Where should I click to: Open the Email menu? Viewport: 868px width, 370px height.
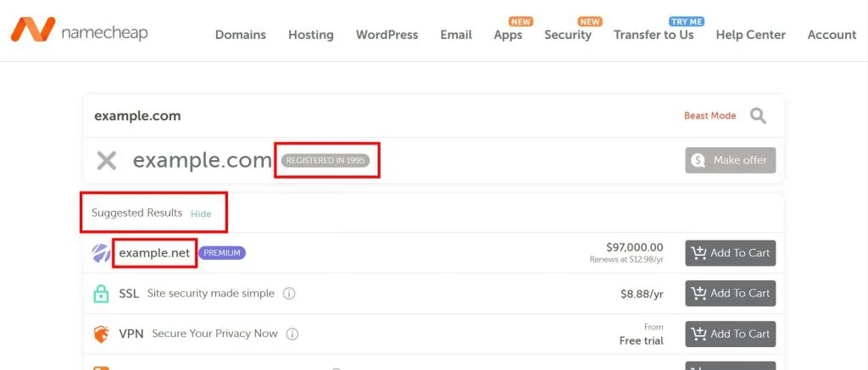pyautogui.click(x=456, y=35)
